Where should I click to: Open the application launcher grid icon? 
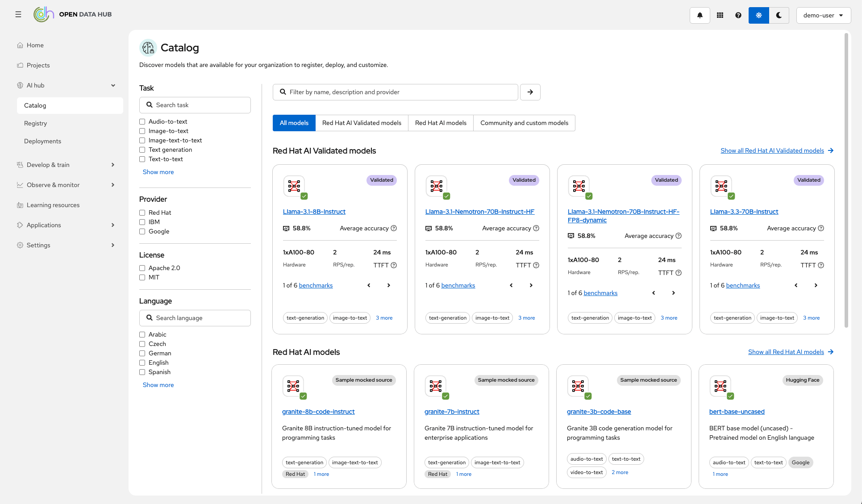point(720,15)
